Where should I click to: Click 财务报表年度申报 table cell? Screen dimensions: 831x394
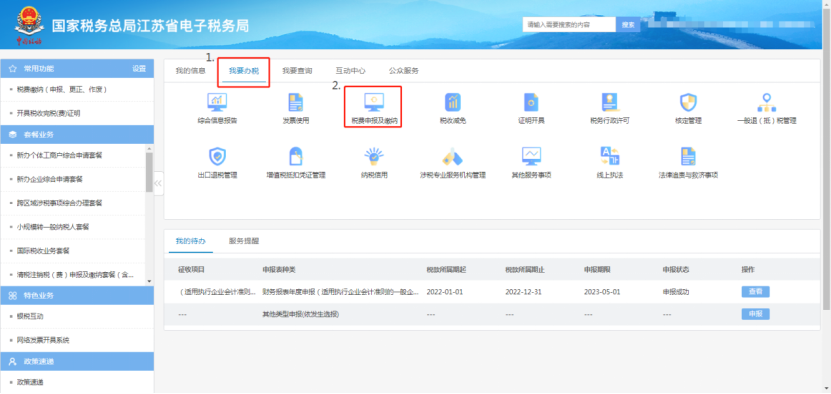(x=341, y=292)
